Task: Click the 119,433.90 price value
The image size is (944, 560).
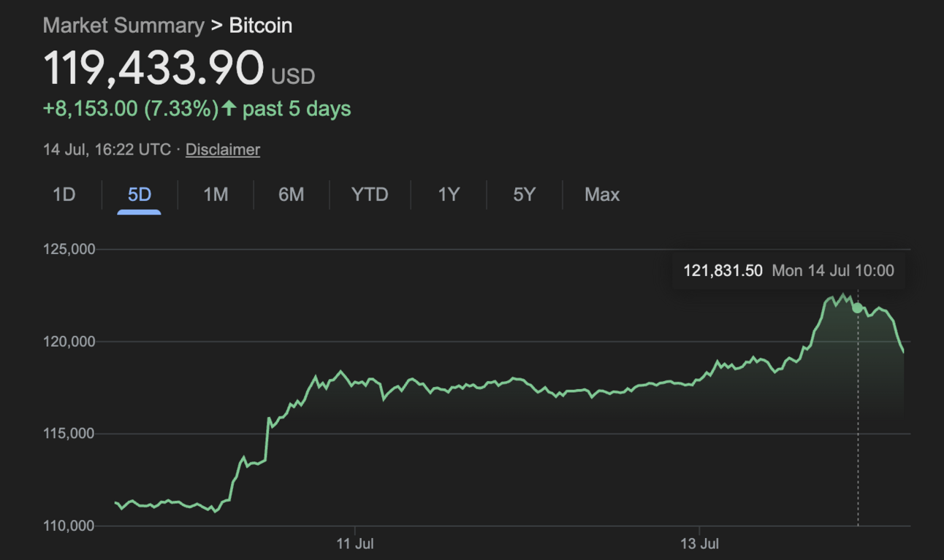Action: (x=153, y=68)
